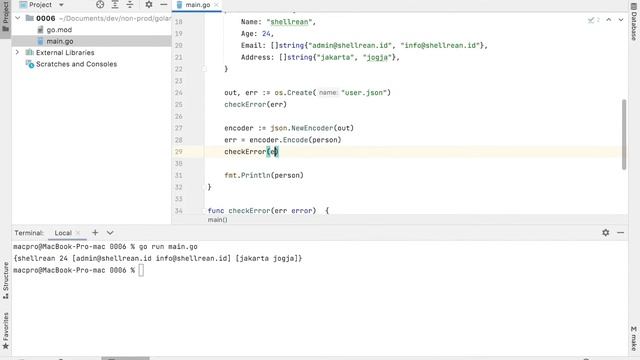Open the editor inspections widget

pyautogui.click(x=593, y=20)
